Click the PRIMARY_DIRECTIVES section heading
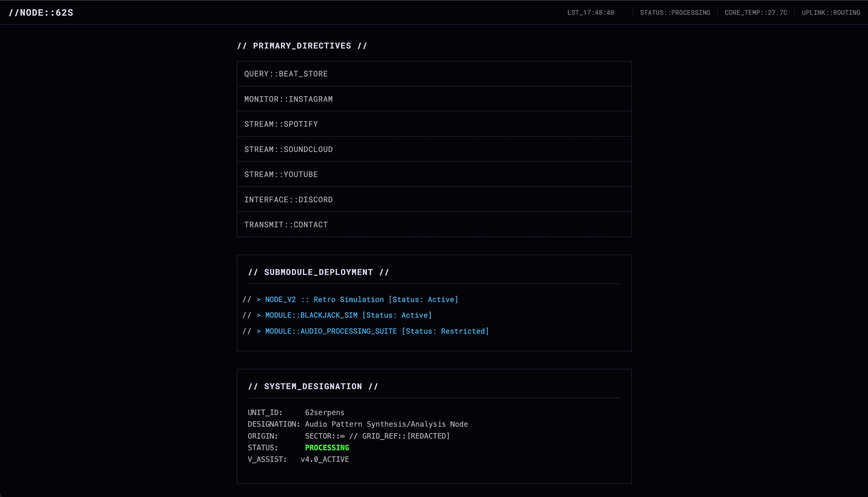The height and width of the screenshot is (497, 868). tap(302, 45)
